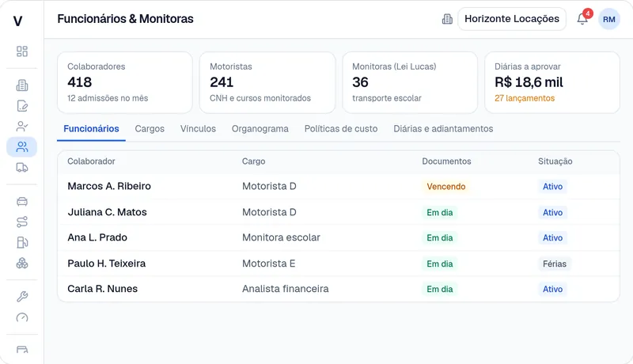Click Ativo badge for Ana L. Prado
Screen dimensions: 633x364
point(552,237)
